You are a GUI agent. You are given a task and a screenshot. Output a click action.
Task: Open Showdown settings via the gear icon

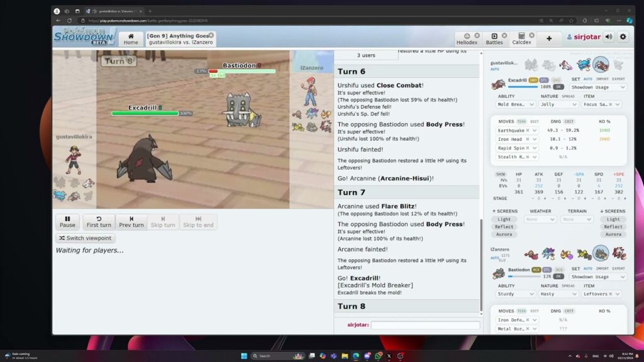pos(623,36)
